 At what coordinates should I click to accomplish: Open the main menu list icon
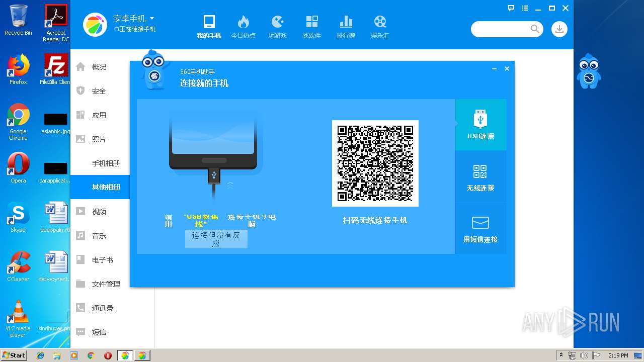[x=525, y=8]
